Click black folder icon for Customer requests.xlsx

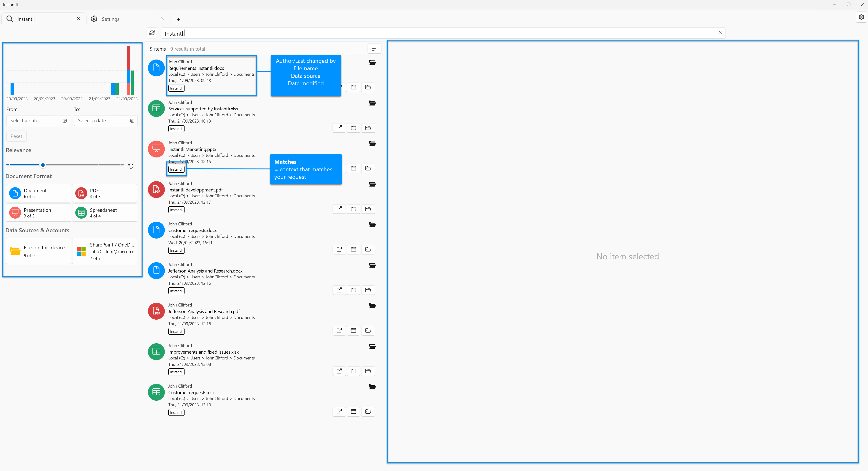coord(372,387)
